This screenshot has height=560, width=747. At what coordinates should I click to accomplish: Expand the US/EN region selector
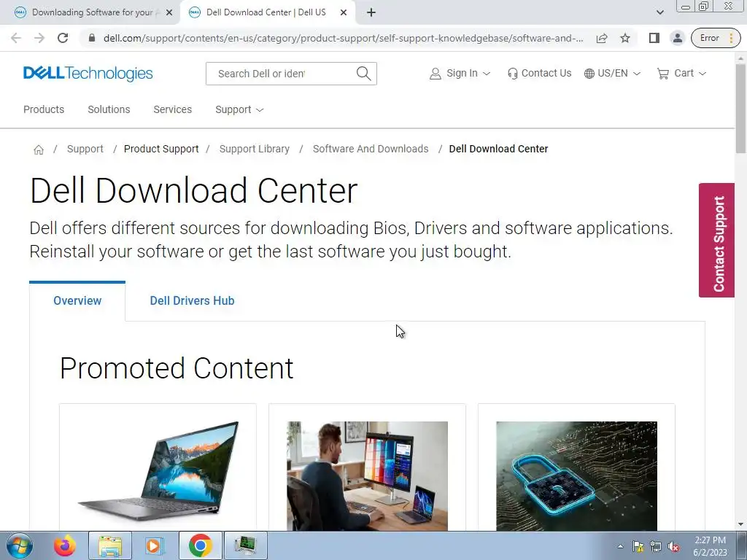pos(612,74)
